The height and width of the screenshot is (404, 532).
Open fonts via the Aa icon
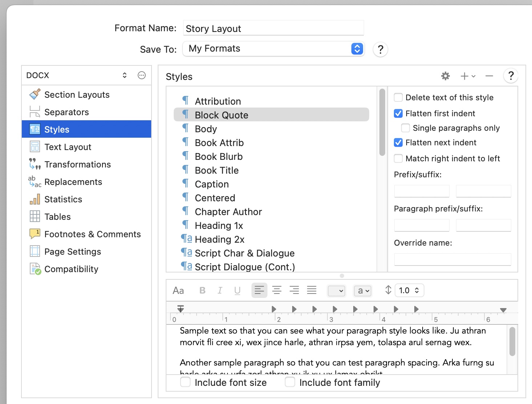tap(178, 290)
